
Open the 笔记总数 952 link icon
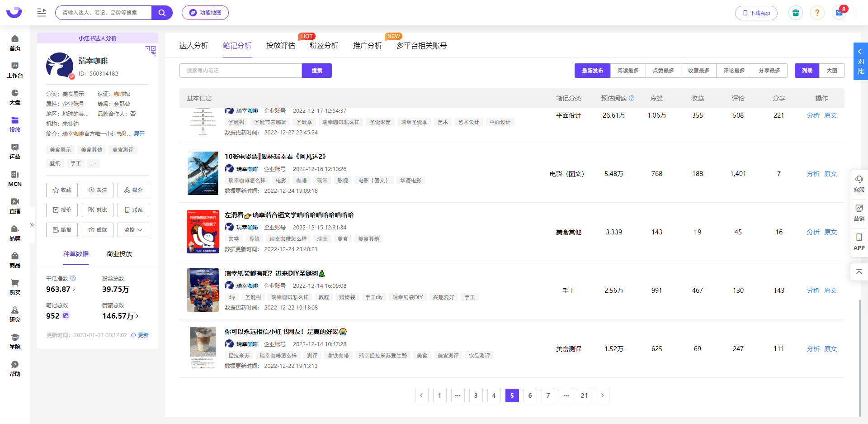point(66,316)
